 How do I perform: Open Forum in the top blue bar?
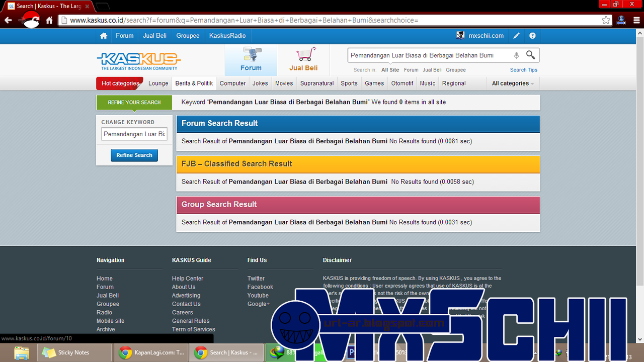(125, 36)
